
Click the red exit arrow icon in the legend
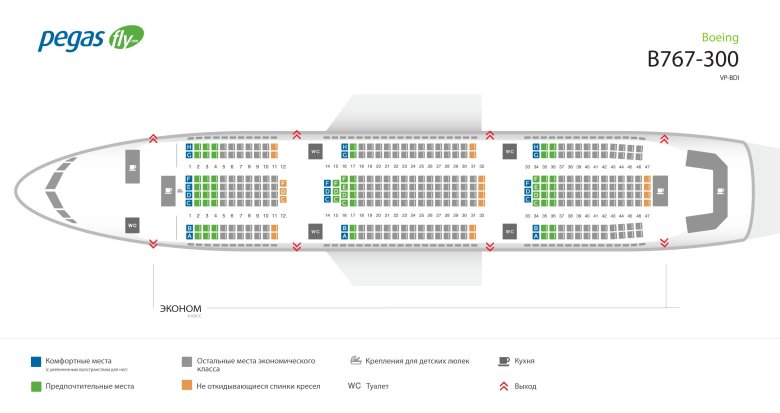pos(503,385)
